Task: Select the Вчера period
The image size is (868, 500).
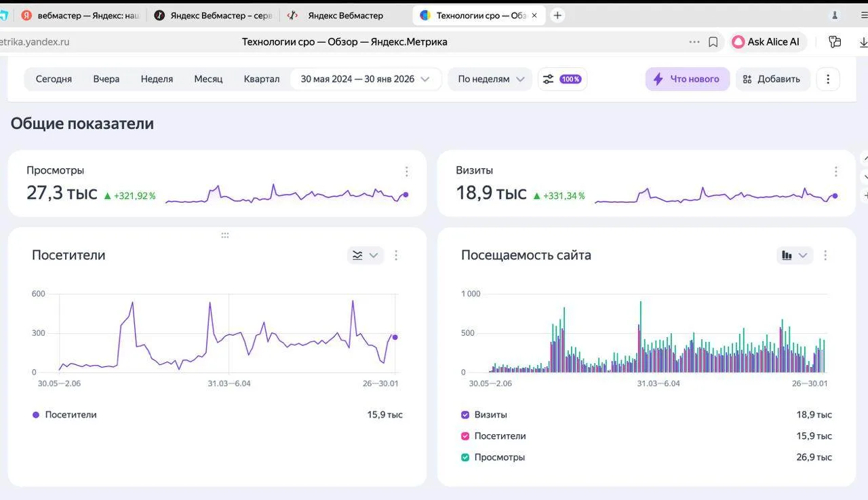Action: (106, 79)
